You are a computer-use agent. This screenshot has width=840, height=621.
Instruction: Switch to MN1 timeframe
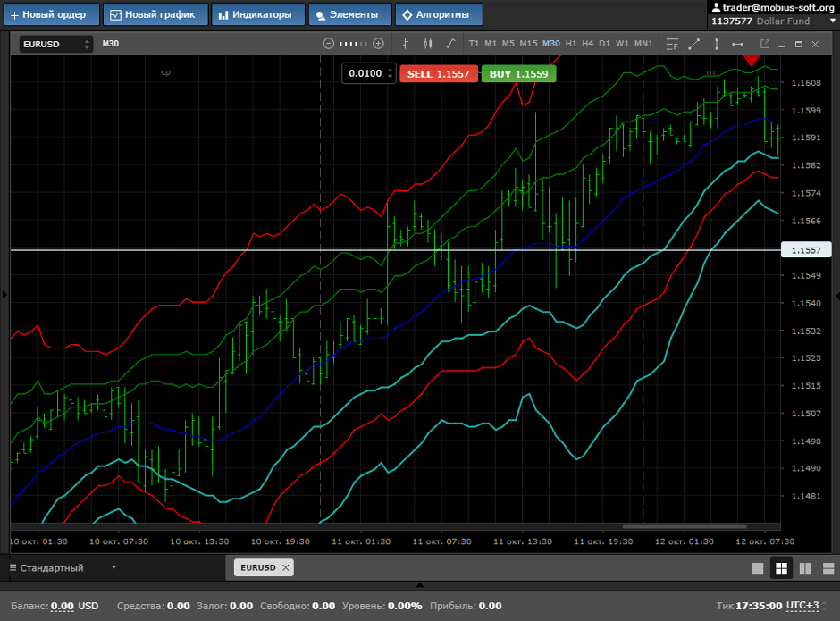pyautogui.click(x=643, y=44)
